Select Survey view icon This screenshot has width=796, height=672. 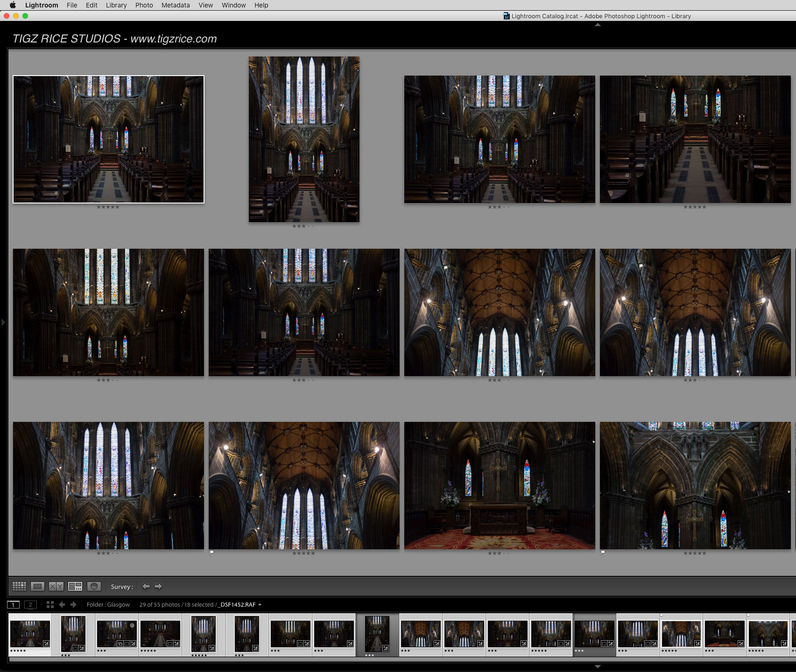pos(75,587)
